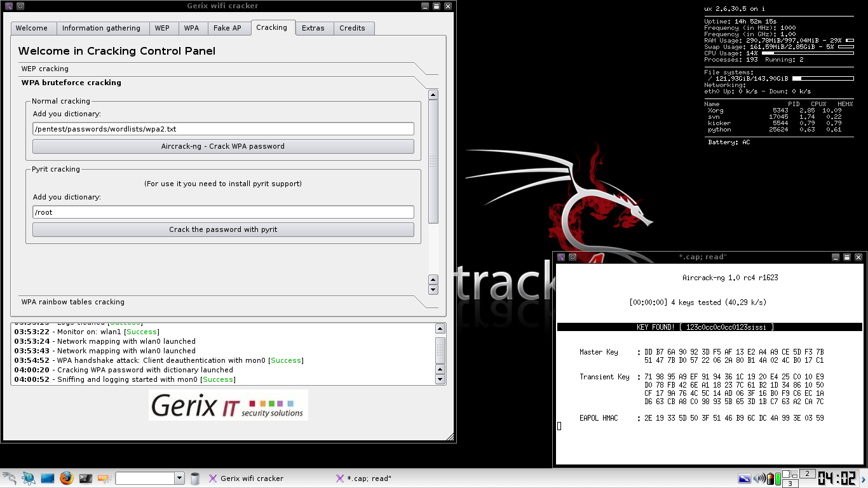Switch to virtual desktop 3 in pager
The height and width of the screenshot is (488, 868).
click(789, 484)
